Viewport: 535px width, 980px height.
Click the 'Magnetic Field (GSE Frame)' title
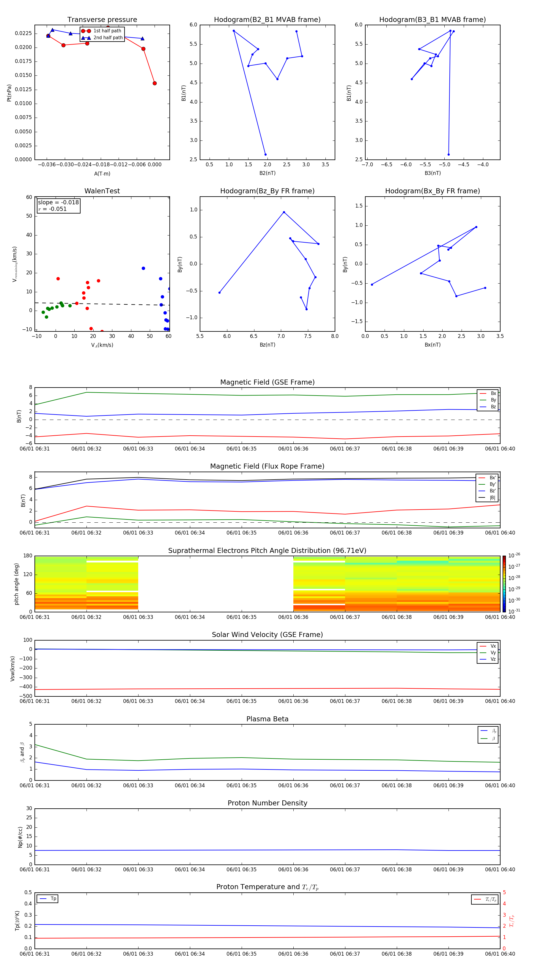coord(267,382)
